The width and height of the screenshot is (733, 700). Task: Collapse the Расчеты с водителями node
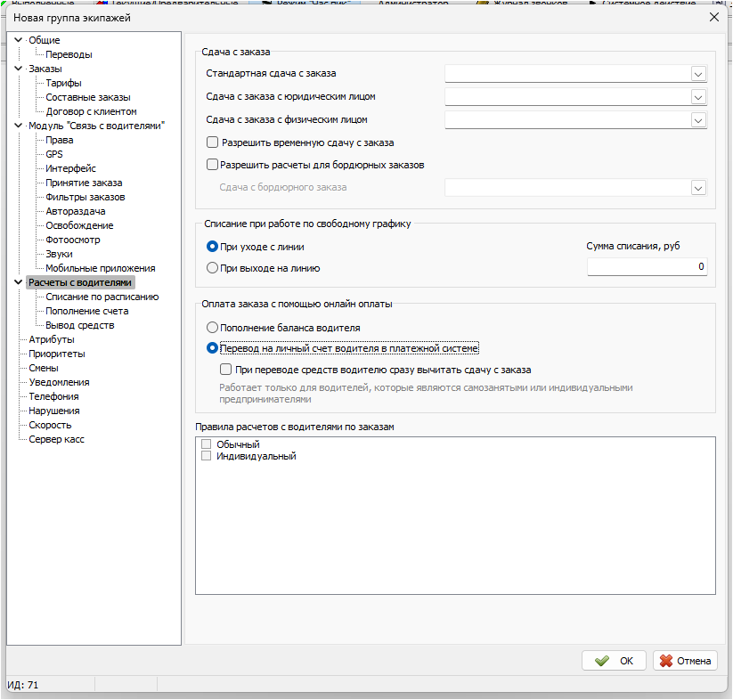coord(18,281)
